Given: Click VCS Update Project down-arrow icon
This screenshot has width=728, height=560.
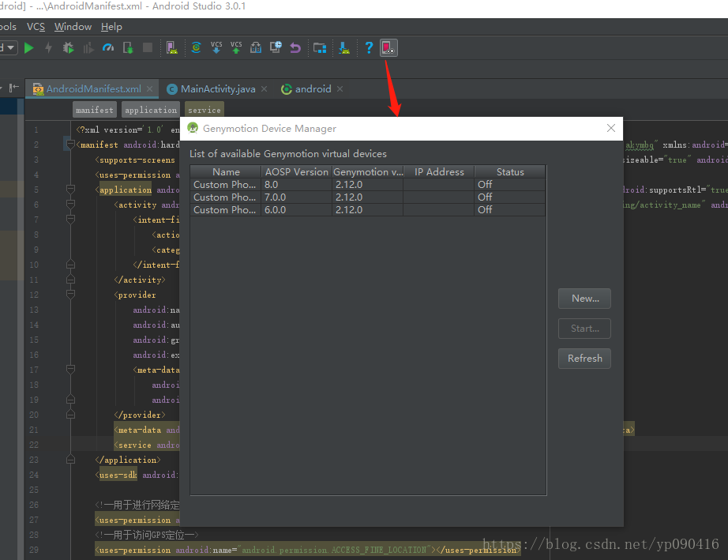Looking at the screenshot, I should coord(216,47).
